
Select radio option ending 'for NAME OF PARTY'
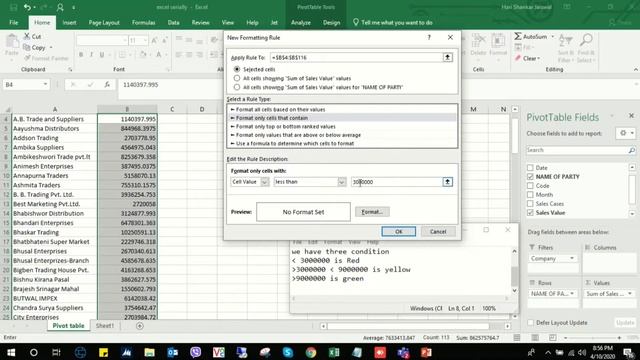(237, 87)
